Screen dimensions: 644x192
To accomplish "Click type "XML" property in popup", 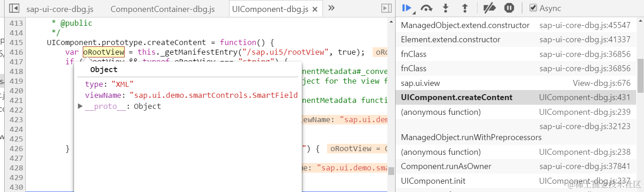I will (x=109, y=85).
